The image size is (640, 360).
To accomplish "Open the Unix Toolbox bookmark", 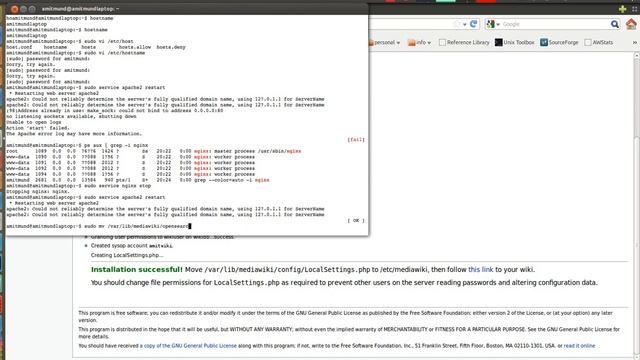I will tap(515, 42).
